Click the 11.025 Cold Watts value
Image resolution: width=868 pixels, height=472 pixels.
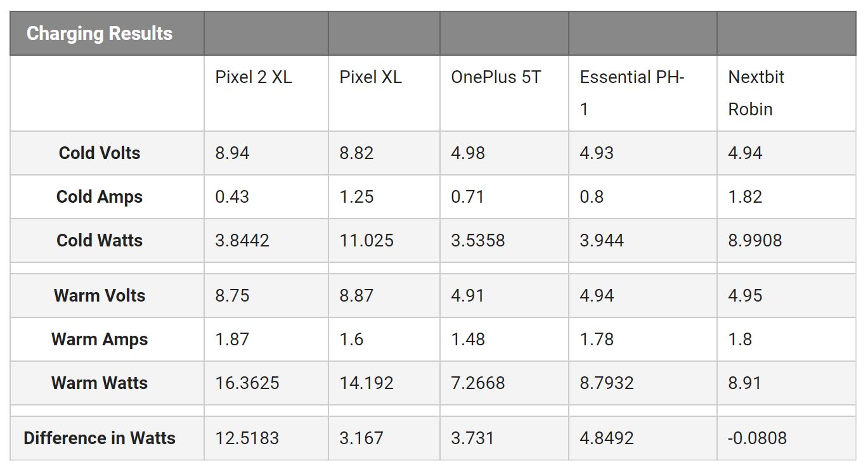[366, 241]
